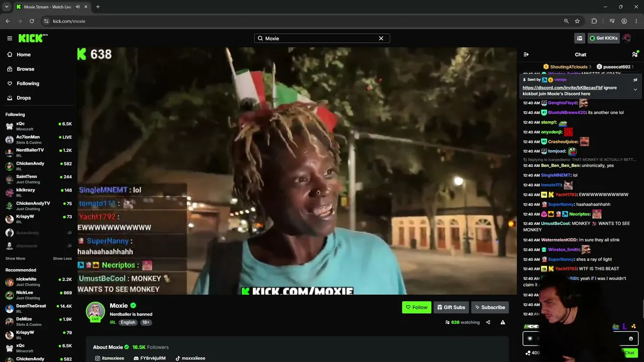Screen dimensions: 644x362
Task: Open NickLee's recommended channel
Action: point(38,295)
